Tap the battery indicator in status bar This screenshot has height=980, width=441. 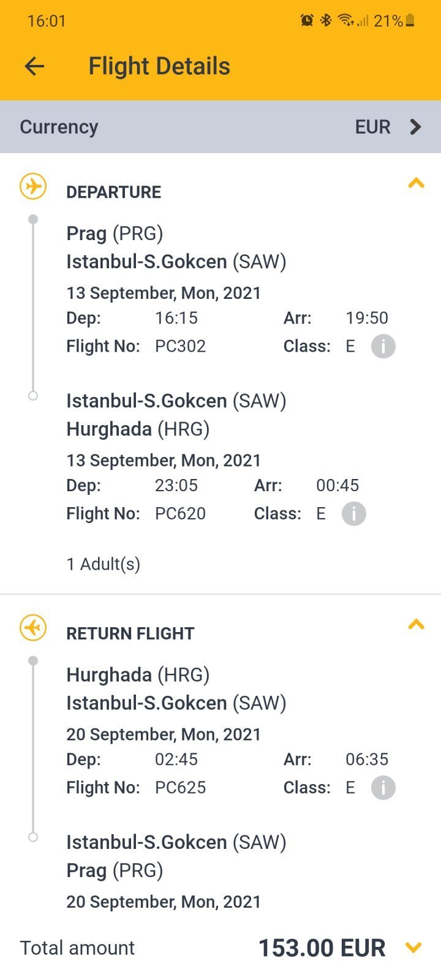click(x=410, y=21)
